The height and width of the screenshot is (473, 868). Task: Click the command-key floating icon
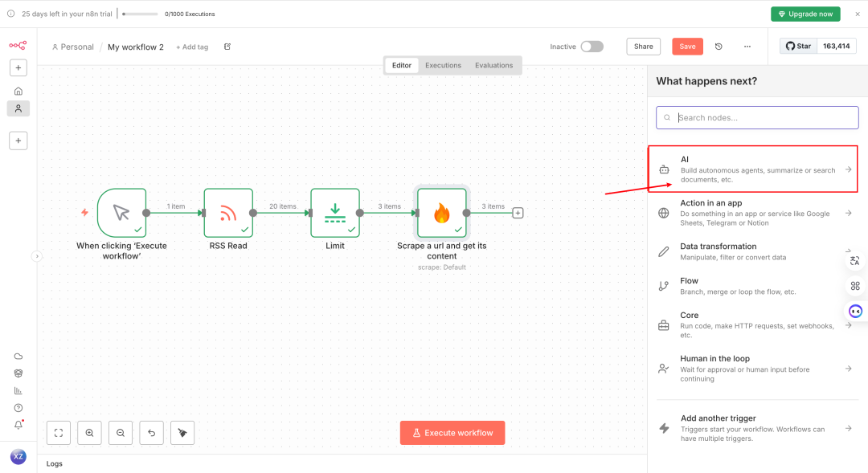pyautogui.click(x=855, y=286)
